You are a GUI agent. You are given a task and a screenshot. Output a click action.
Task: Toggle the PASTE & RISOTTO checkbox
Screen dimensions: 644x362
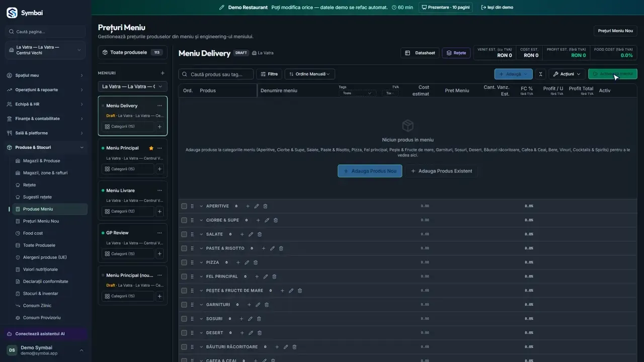(x=184, y=248)
